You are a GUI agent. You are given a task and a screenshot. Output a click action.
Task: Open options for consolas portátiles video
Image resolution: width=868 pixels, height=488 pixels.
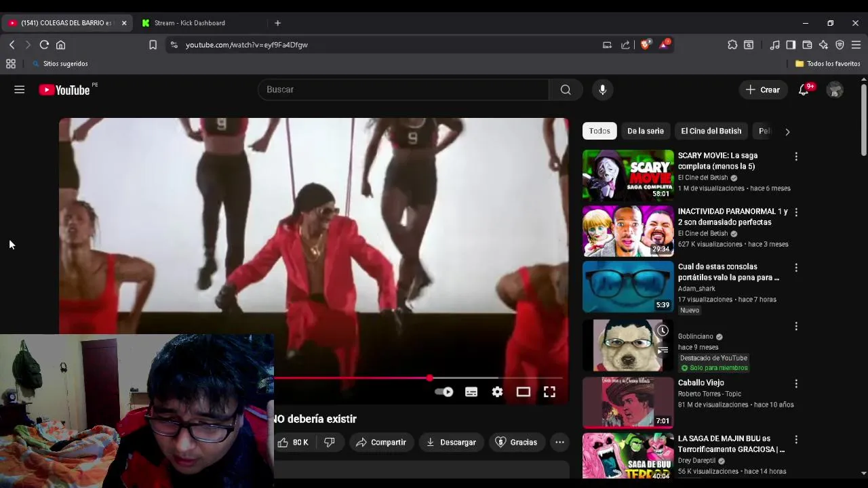click(x=796, y=268)
